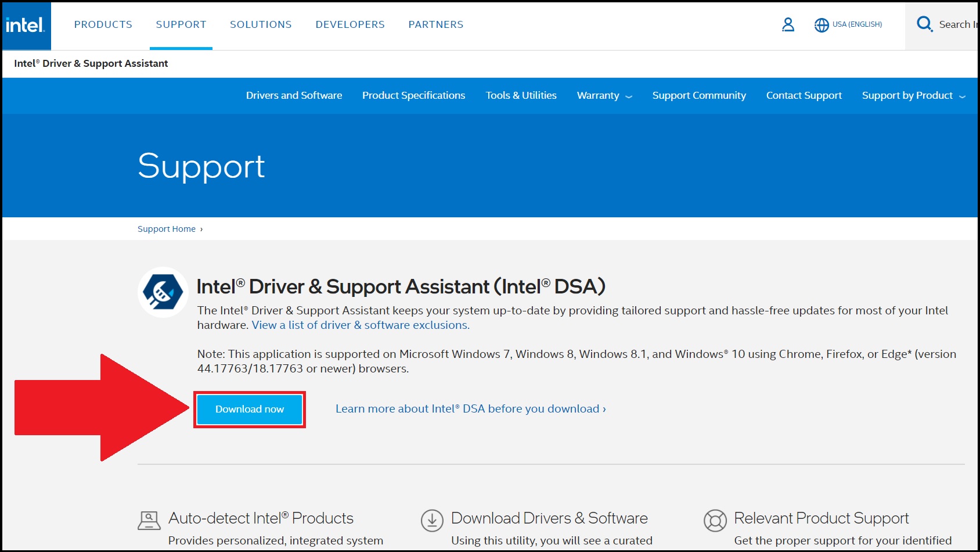Click the Download Drivers & Software icon
980x552 pixels.
pyautogui.click(x=432, y=521)
